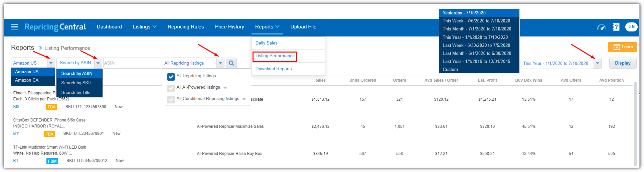Sort by Est. Profit column header
Viewport: 644px width, 172px height.
tap(487, 80)
